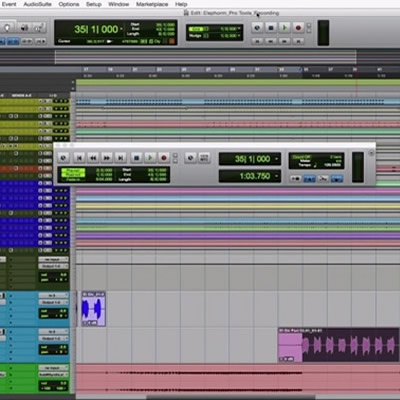Open the Options menu

click(x=69, y=4)
